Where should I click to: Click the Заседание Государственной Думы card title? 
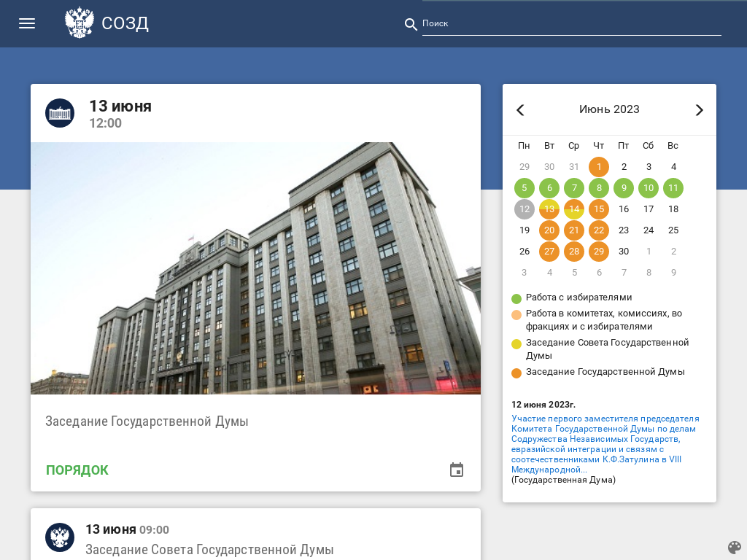pyautogui.click(x=147, y=421)
